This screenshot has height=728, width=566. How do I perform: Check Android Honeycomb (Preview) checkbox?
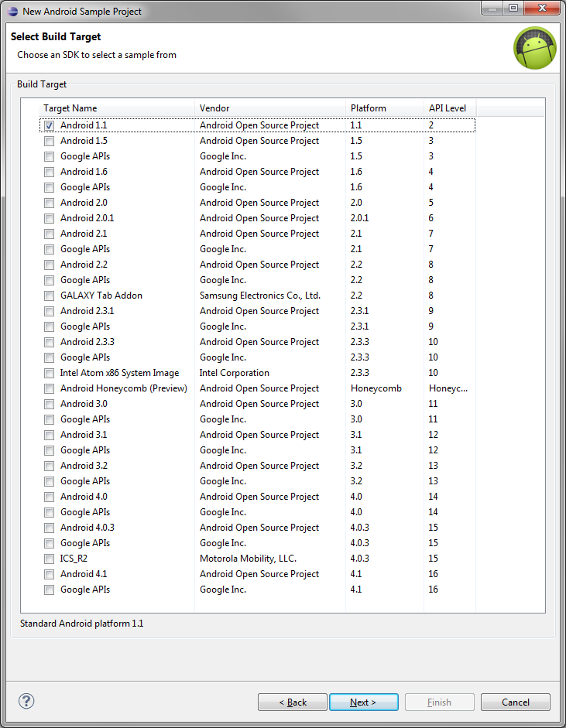tap(50, 388)
